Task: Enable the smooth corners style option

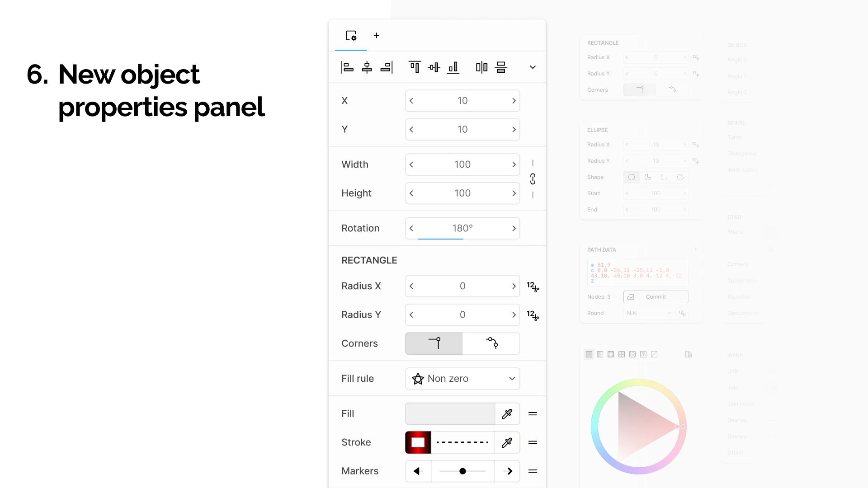Action: coord(491,343)
